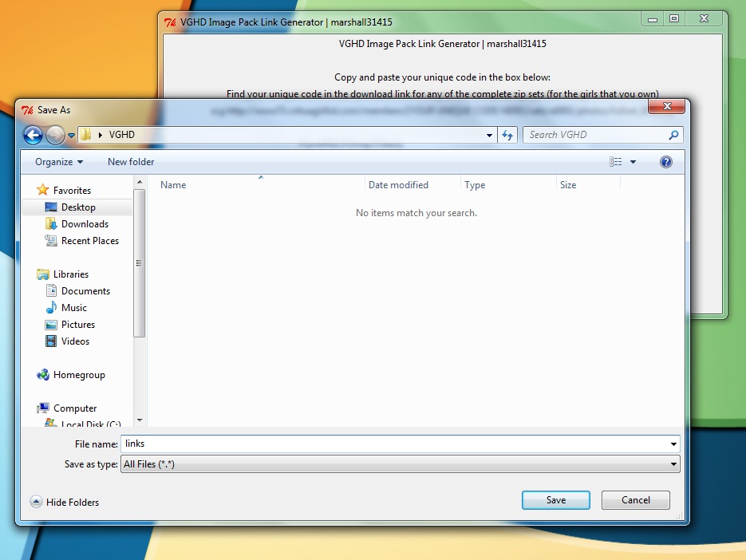Open the Downloads folder shortcut
746x560 pixels.
(x=85, y=224)
